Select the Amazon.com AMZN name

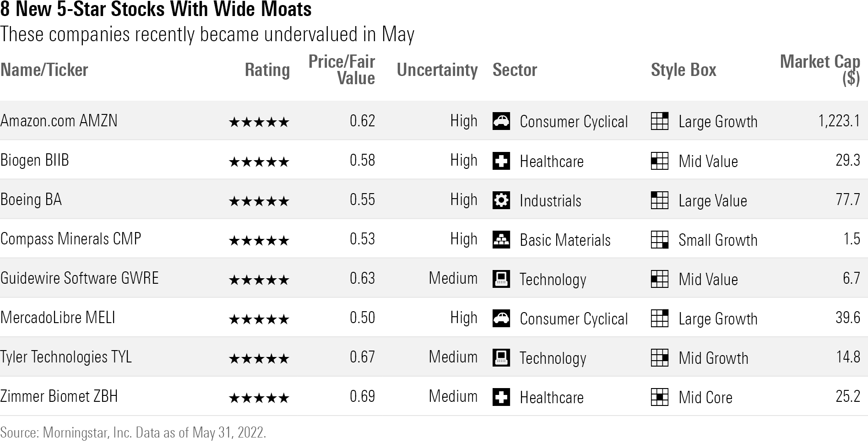tap(59, 121)
